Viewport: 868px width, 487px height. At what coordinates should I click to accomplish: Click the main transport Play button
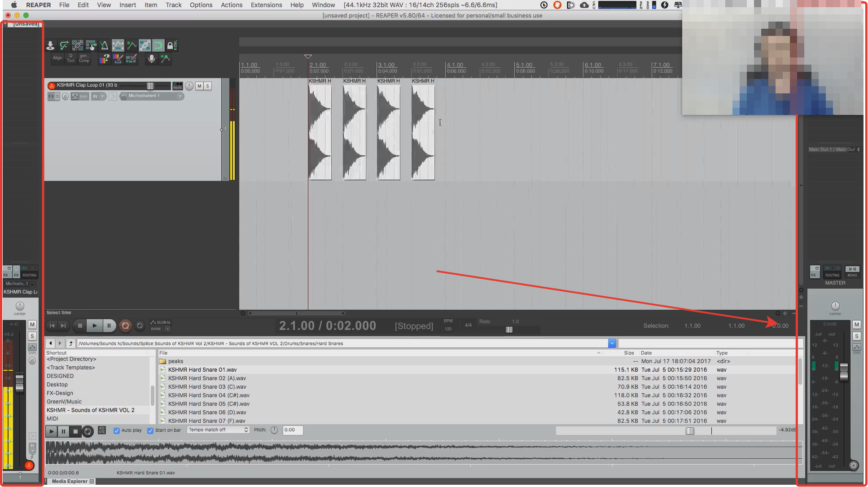[x=94, y=326]
